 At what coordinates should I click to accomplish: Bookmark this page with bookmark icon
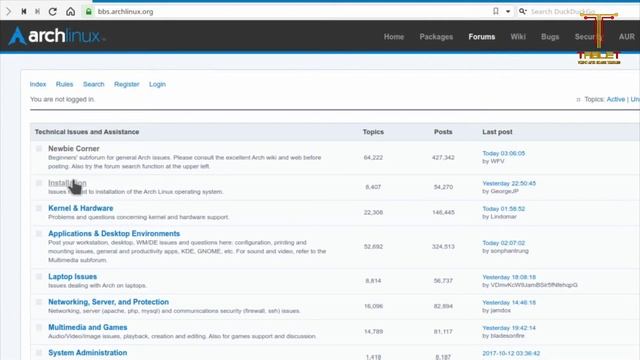tap(496, 11)
